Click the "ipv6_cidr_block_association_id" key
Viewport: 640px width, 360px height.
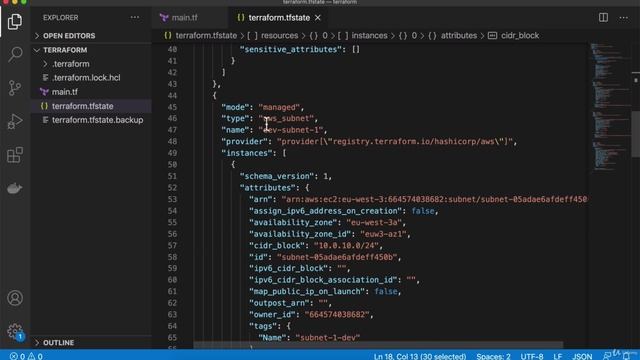coord(323,280)
